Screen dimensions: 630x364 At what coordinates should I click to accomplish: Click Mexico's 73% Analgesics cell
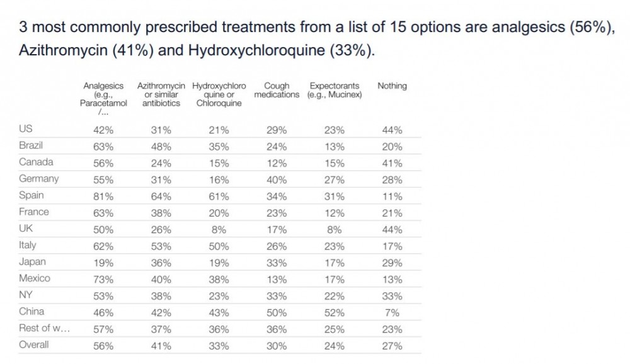[x=103, y=279]
